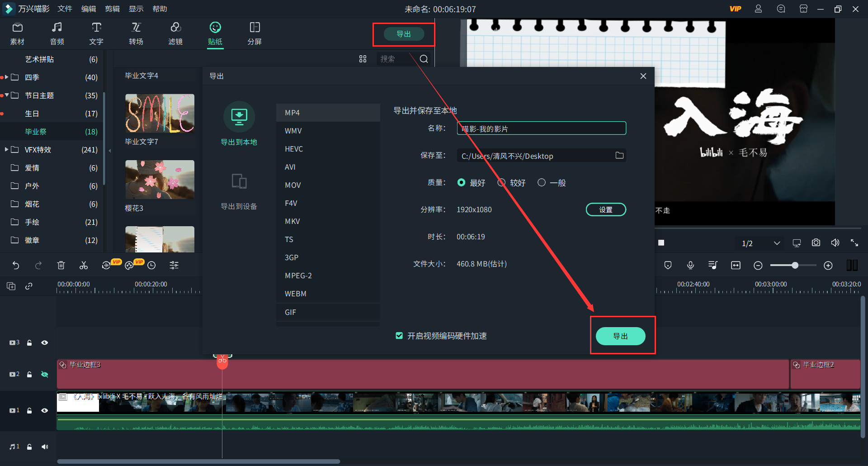Click the undo arrow icon
Image resolution: width=868 pixels, height=466 pixels.
(x=16, y=266)
